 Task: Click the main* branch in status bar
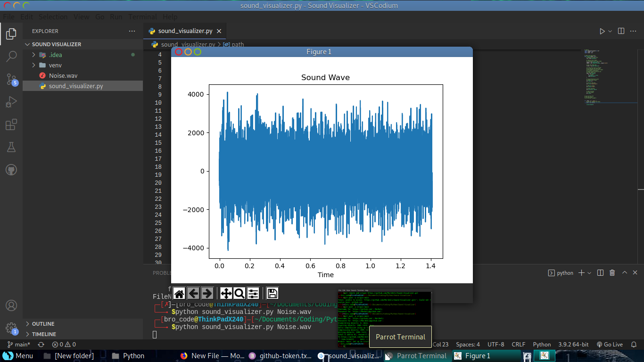pos(19,345)
